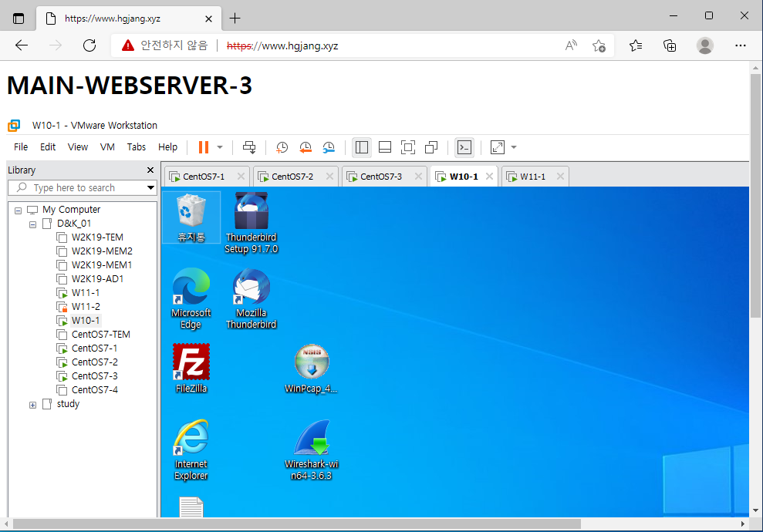Toggle the thumbnail bar view icon
The image size is (763, 532).
pos(385,147)
